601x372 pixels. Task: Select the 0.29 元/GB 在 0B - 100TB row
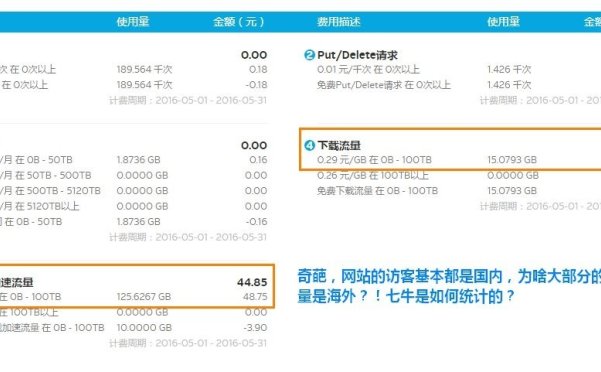tap(374, 160)
